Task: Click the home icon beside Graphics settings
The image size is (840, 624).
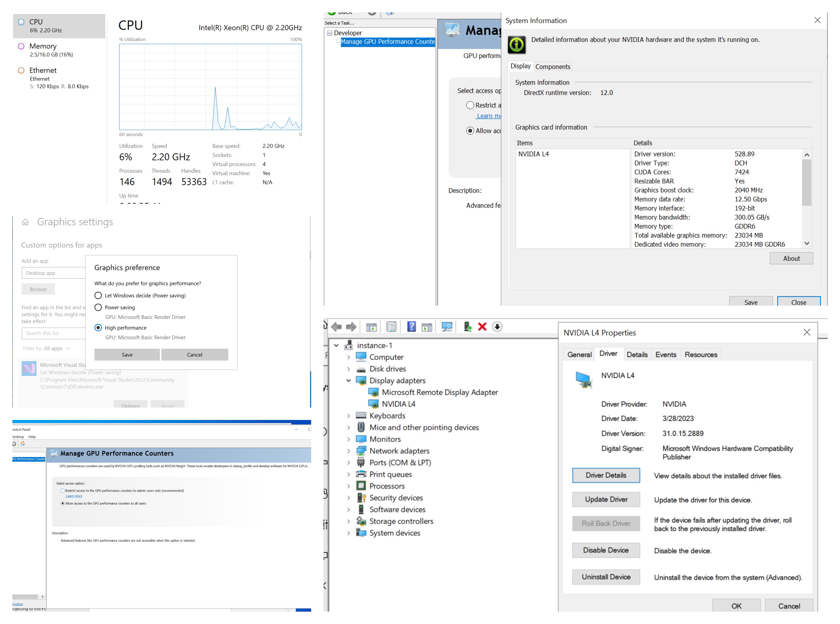Action: [x=25, y=222]
